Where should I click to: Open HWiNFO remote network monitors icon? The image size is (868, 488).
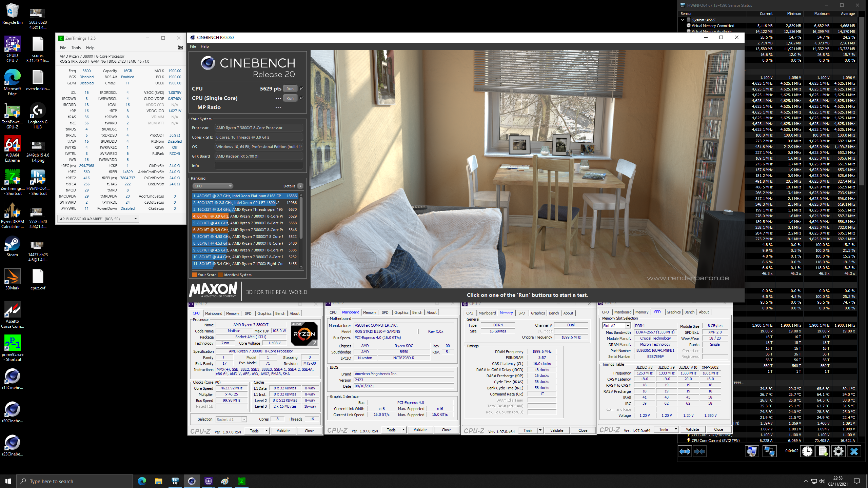769,451
